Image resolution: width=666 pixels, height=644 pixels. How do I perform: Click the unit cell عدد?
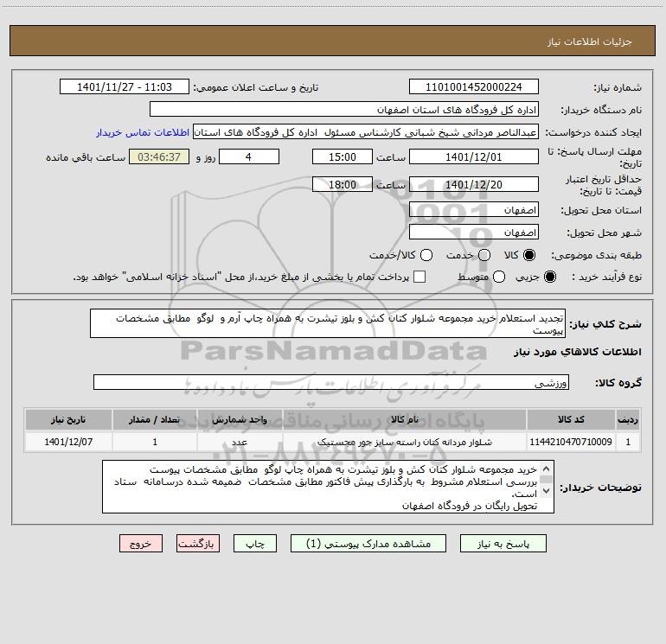coord(240,442)
